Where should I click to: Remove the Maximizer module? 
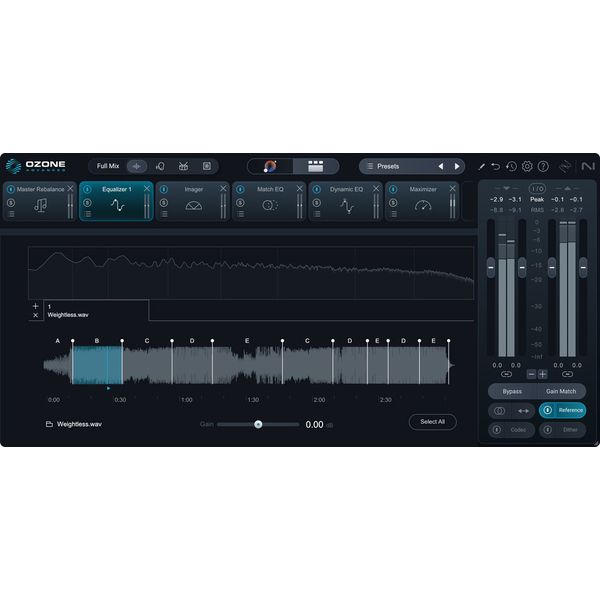coord(452,188)
